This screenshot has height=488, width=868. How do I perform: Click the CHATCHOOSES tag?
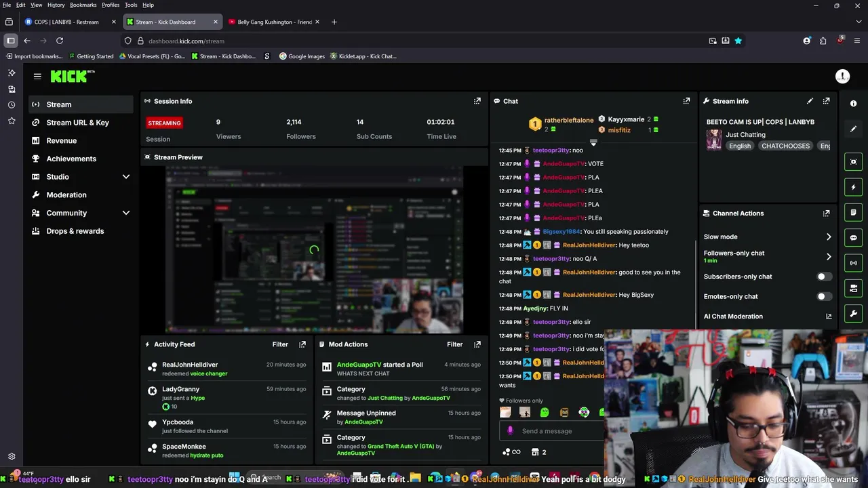785,146
